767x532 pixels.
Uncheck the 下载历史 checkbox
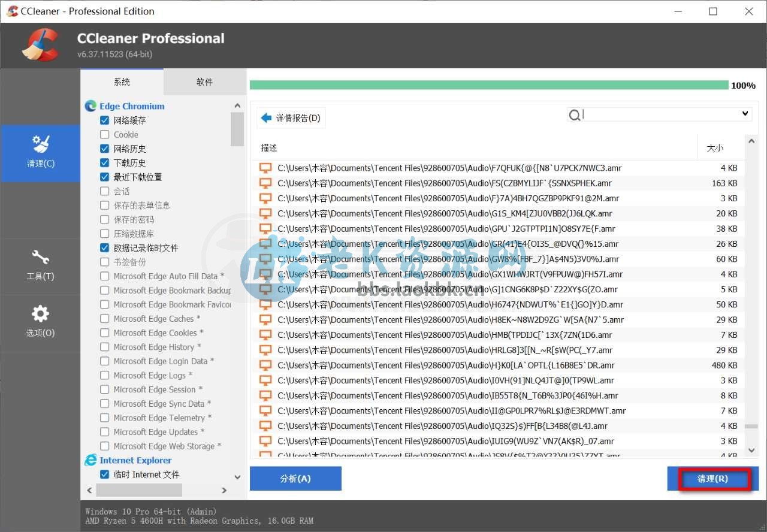[105, 163]
